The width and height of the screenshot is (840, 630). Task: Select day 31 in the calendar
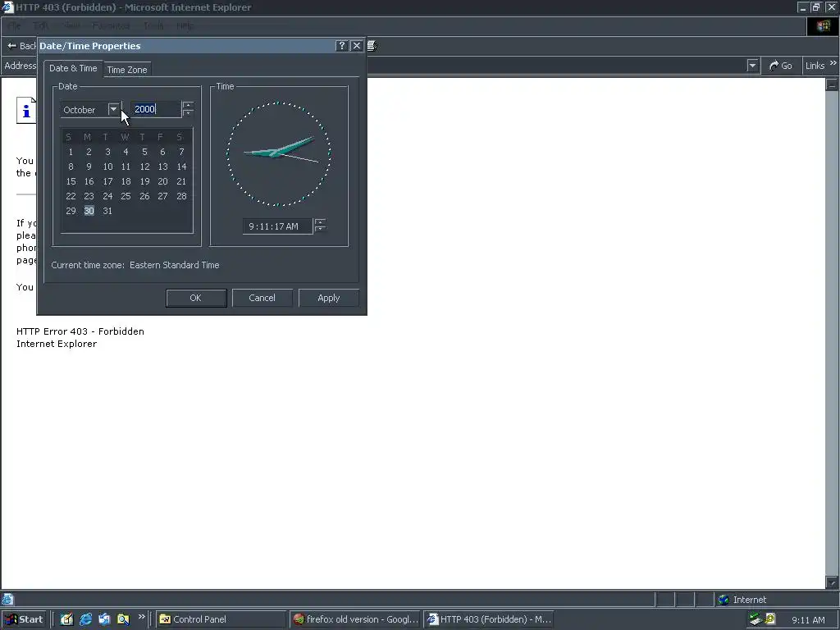[x=107, y=211]
